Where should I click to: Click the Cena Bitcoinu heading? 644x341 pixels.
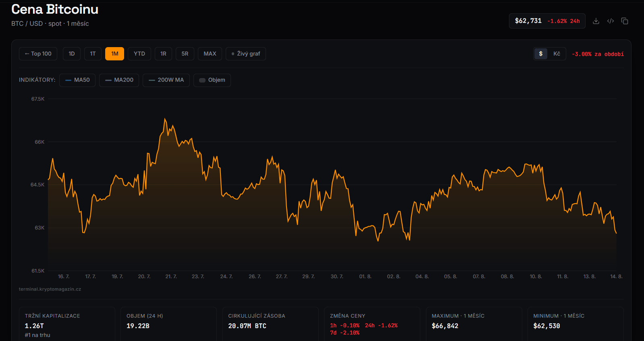(55, 9)
